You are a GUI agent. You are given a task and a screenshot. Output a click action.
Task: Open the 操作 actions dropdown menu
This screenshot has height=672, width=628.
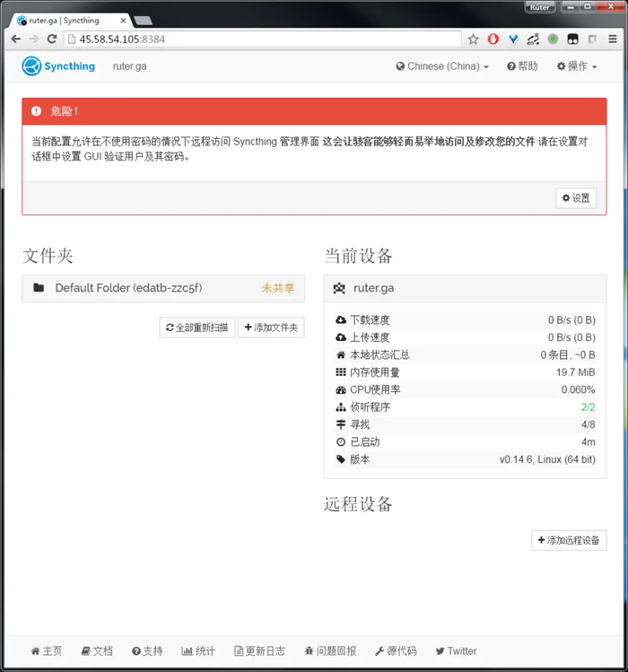pos(576,66)
